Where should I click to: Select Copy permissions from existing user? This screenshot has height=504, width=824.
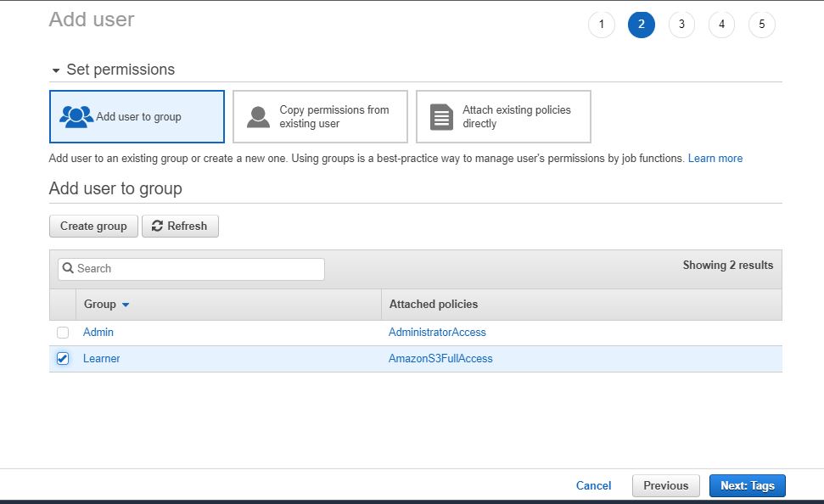pyautogui.click(x=320, y=116)
